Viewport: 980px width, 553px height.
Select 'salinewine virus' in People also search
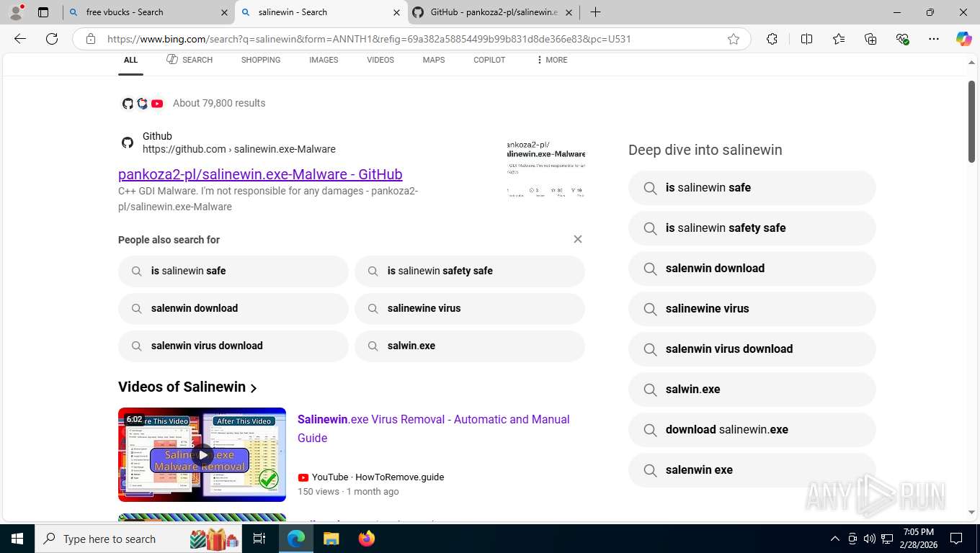tap(469, 308)
